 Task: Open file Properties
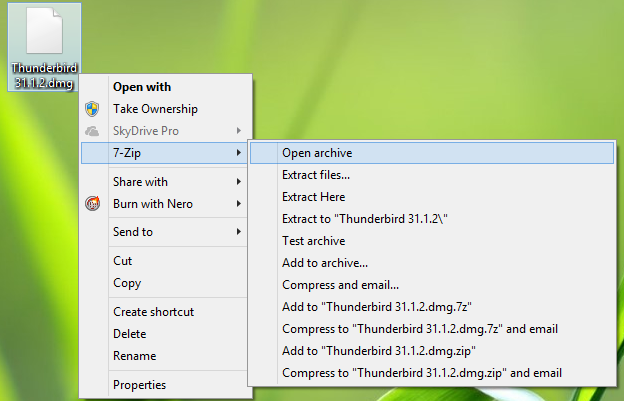(139, 384)
